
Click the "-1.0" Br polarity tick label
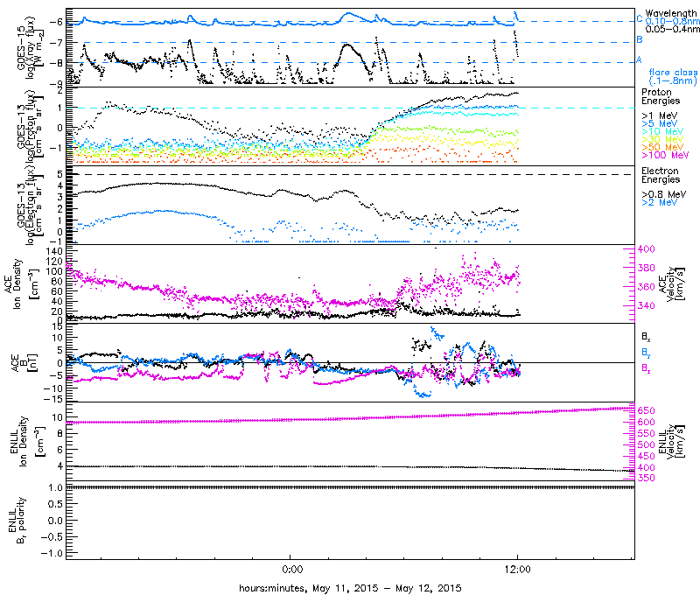[x=52, y=554]
